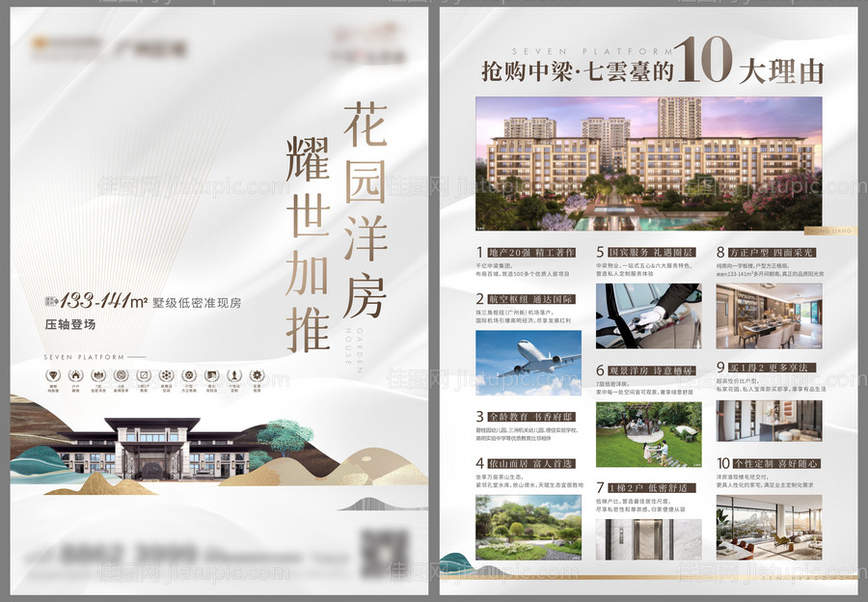868x602 pixels.
Task: Click the medal emblem amenity icon
Action: tap(120, 374)
